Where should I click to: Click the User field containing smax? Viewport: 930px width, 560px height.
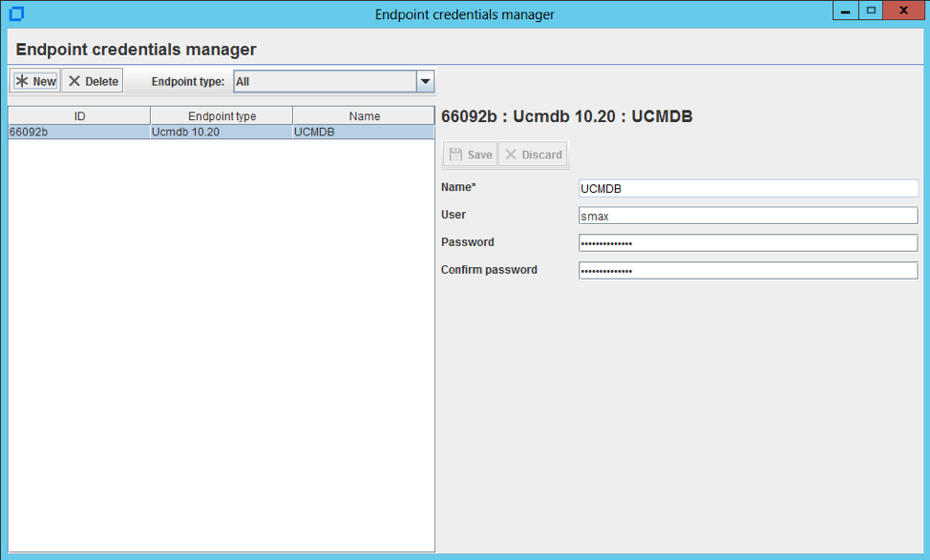[x=748, y=215]
